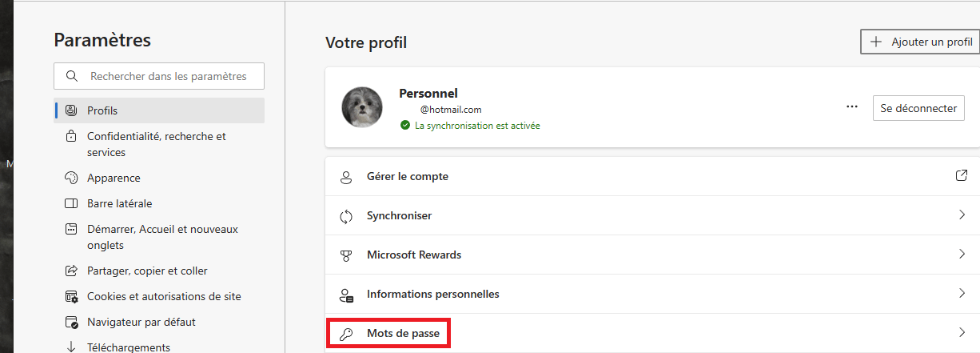
Task: Click the Navigateur par défaut icon
Action: tap(71, 322)
